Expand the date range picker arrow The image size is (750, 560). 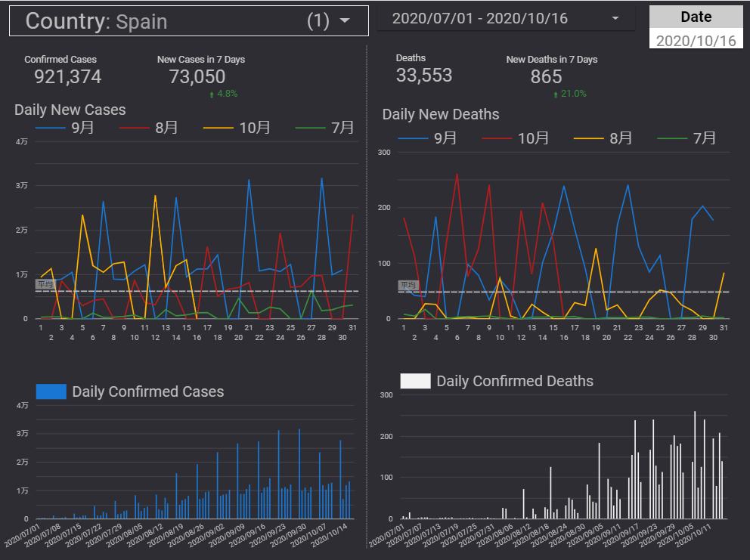click(615, 18)
